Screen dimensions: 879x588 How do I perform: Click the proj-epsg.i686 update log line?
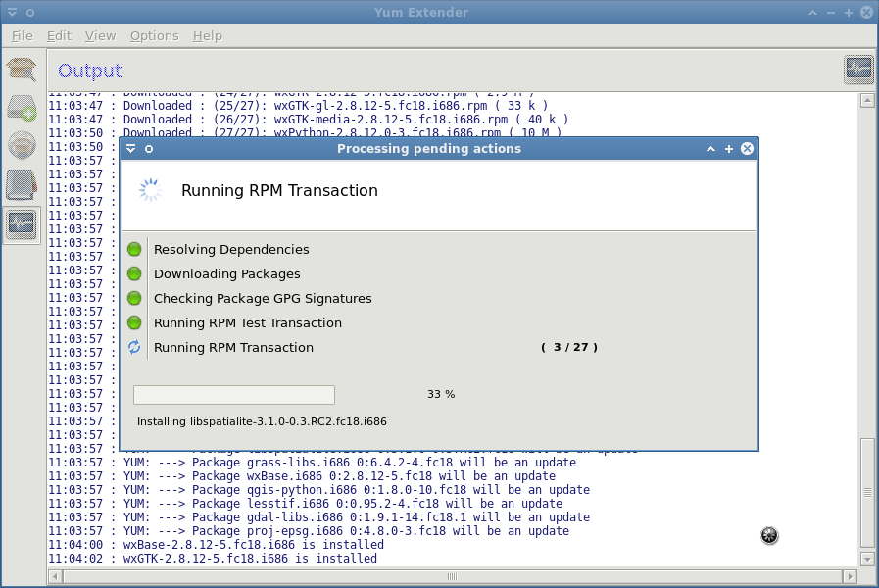[309, 531]
